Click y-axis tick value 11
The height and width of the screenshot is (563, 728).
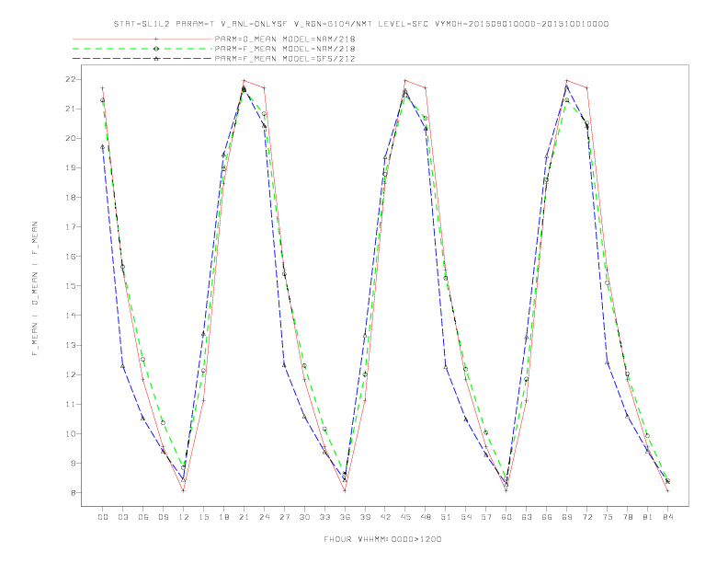pyautogui.click(x=70, y=404)
